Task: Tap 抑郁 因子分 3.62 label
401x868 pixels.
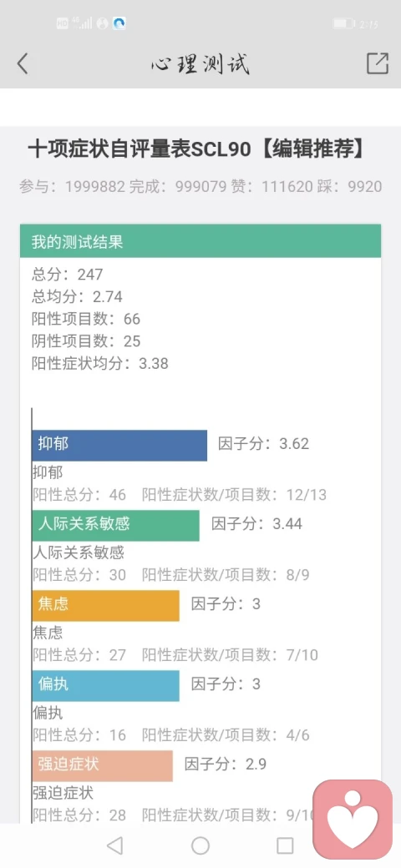Action: 264,444
